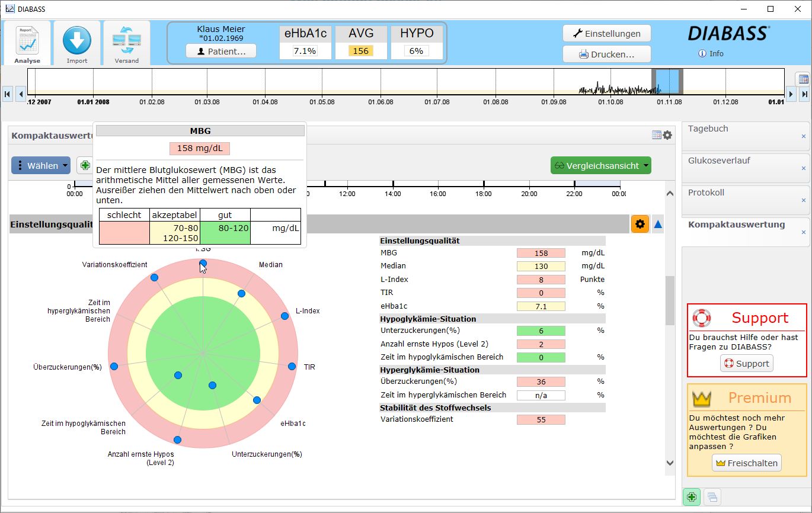Click the blue selected range on timeline
This screenshot has width=812, height=513.
point(667,82)
